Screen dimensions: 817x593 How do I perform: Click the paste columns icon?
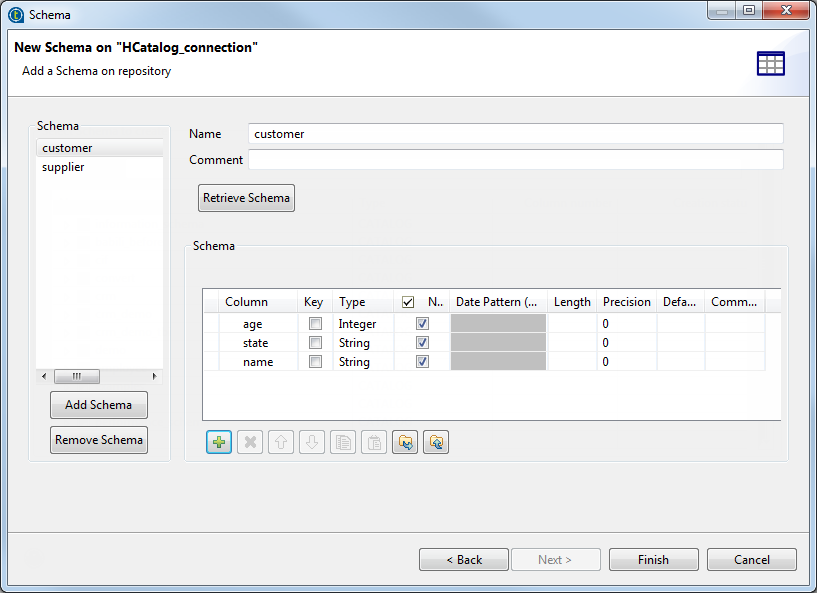[x=374, y=442]
